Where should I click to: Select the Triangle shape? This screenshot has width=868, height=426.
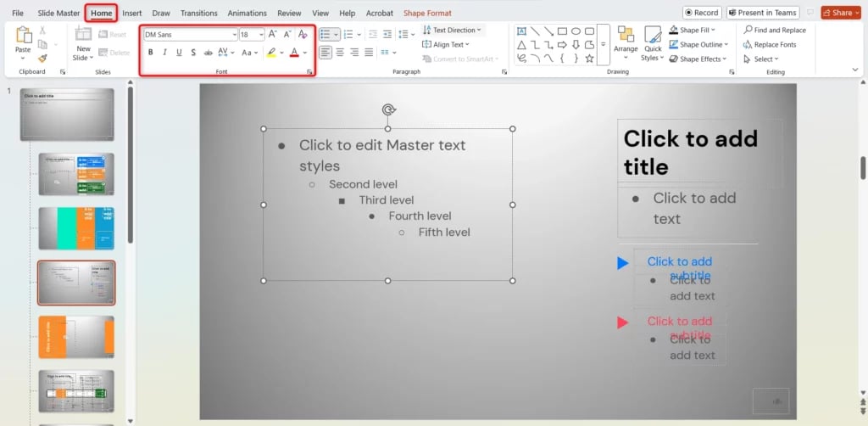pyautogui.click(x=521, y=45)
